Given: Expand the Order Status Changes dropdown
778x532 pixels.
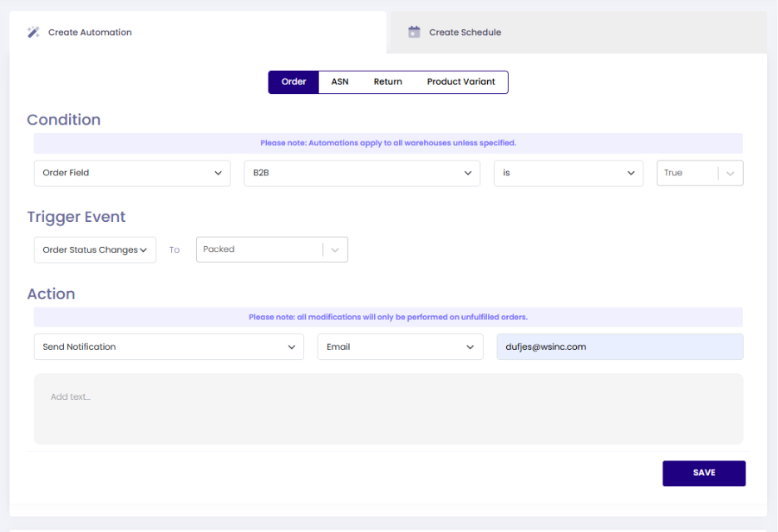Looking at the screenshot, I should [x=95, y=250].
